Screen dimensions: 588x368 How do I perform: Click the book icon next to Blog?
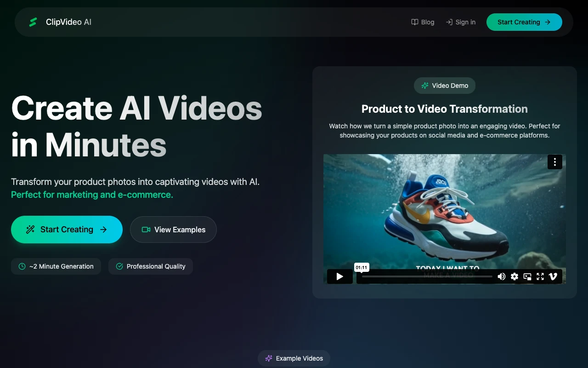tap(414, 22)
